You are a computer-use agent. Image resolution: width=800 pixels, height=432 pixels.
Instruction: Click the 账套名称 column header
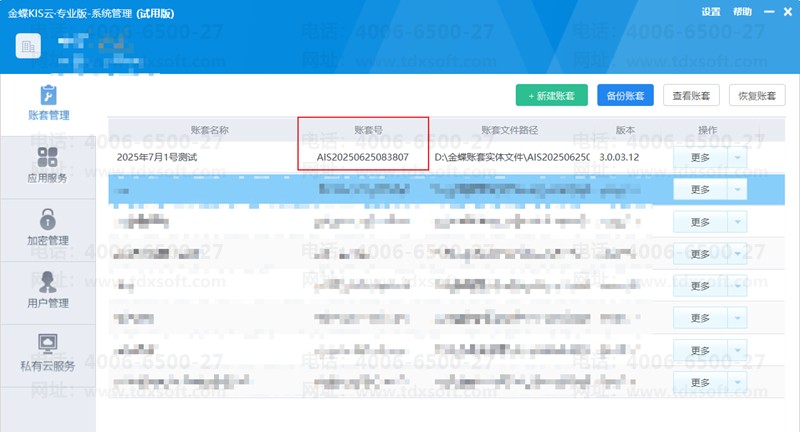pyautogui.click(x=210, y=130)
